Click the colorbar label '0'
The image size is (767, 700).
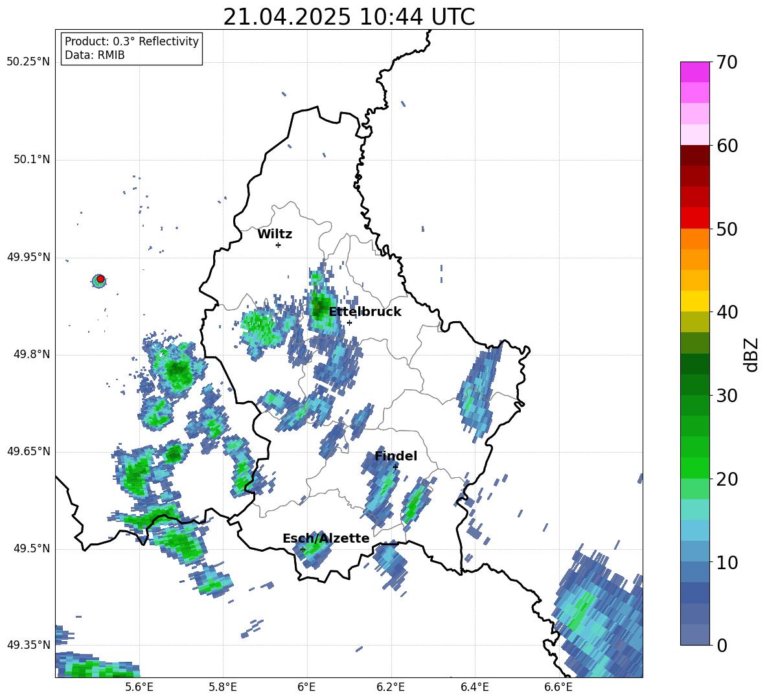pos(722,645)
